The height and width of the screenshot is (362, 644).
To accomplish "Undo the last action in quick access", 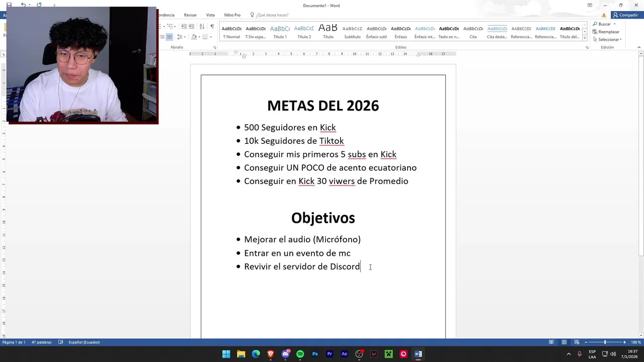I will pos(23,5).
